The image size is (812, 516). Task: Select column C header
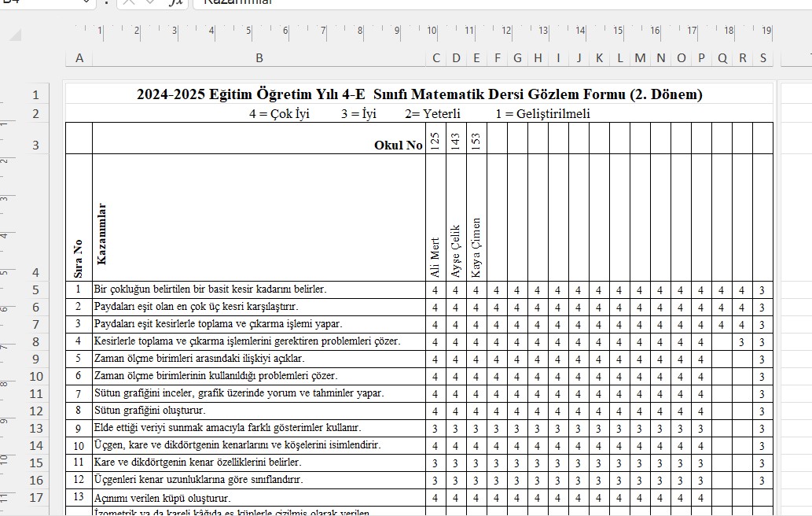(x=436, y=58)
